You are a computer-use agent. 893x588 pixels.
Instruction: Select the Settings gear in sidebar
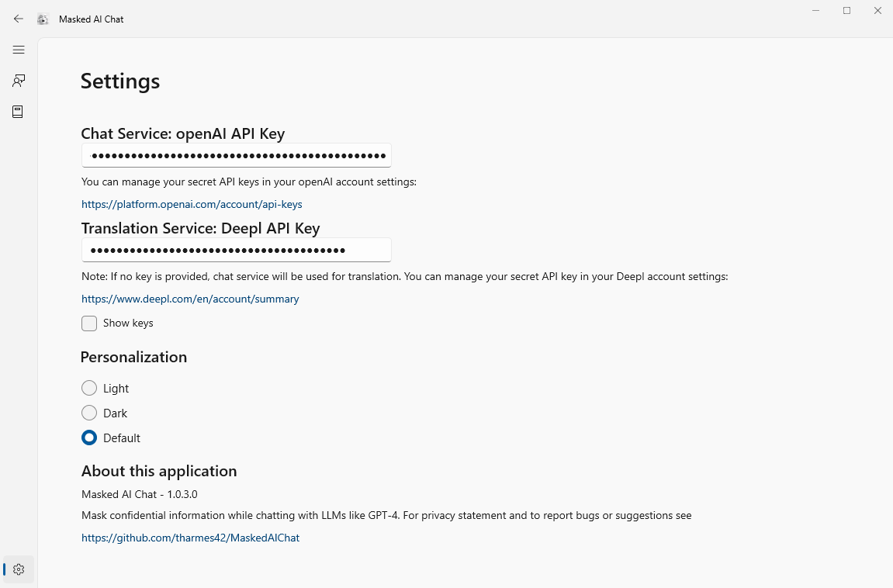tap(19, 569)
